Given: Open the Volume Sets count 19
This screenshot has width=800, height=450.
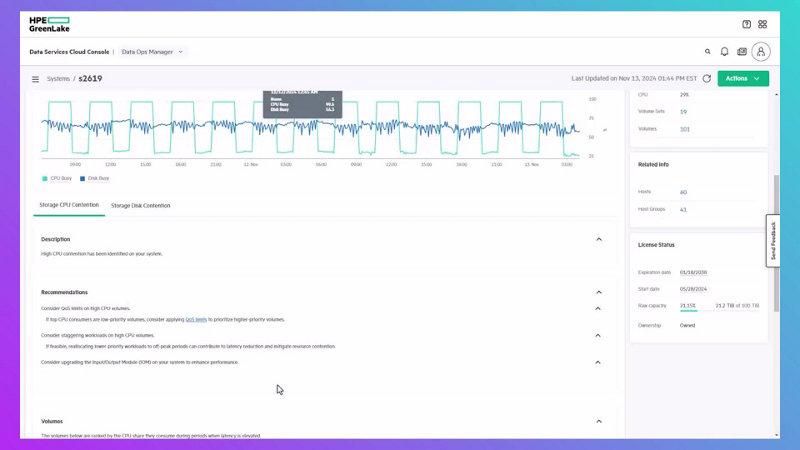Looking at the screenshot, I should click(x=683, y=112).
